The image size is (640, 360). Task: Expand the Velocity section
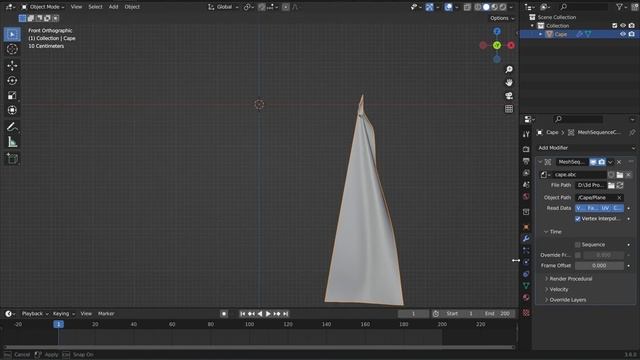(x=556, y=289)
